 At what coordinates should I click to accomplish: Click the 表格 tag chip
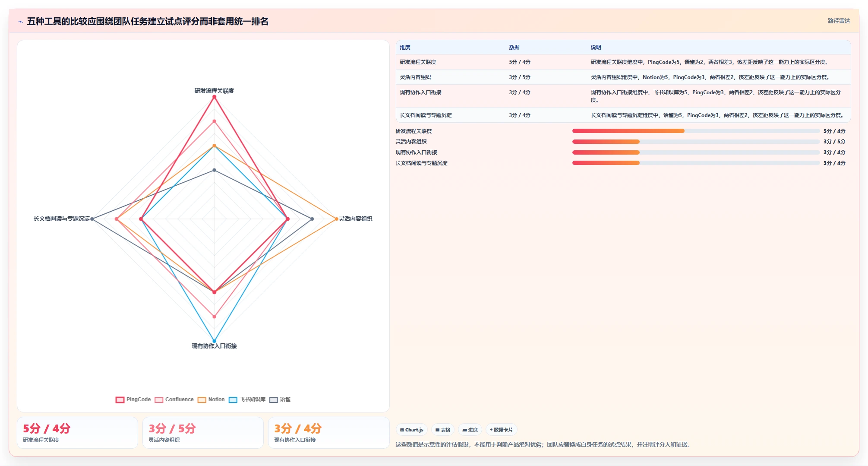(443, 430)
